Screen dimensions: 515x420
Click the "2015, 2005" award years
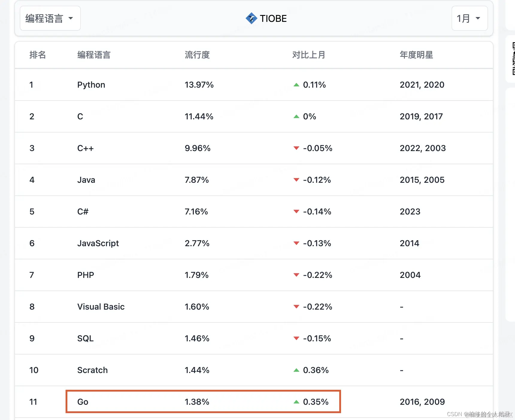pos(422,180)
